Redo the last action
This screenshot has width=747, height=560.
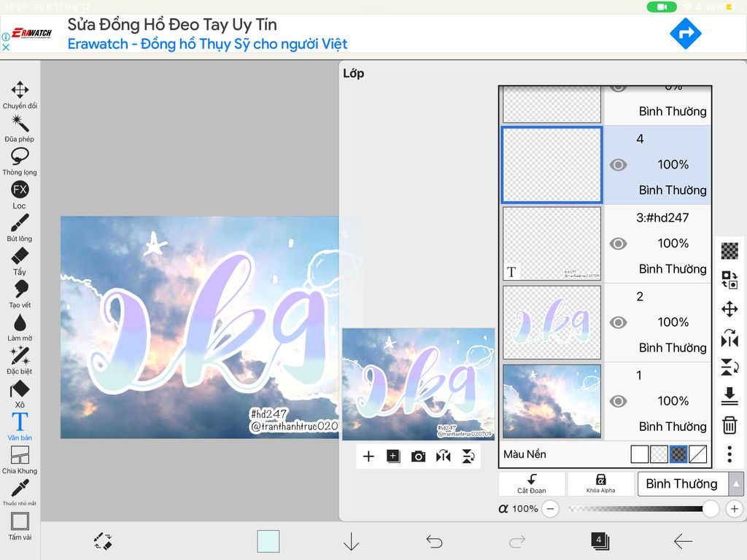[517, 542]
